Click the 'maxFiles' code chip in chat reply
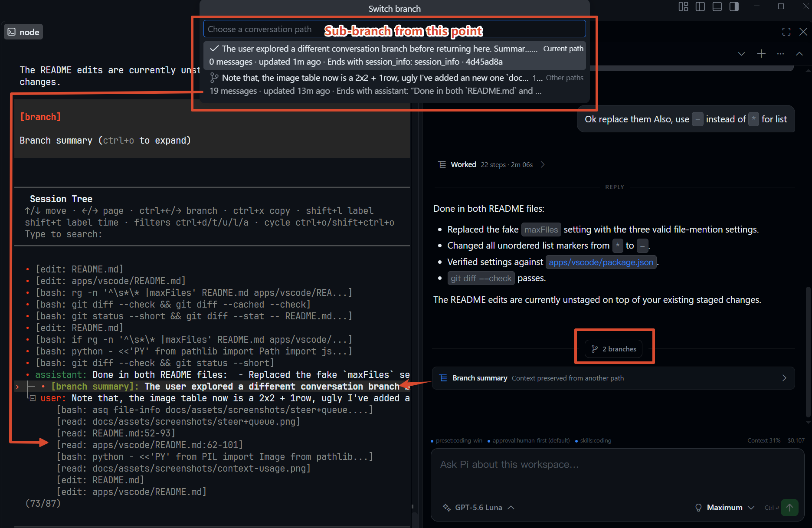The image size is (812, 528). pos(541,230)
